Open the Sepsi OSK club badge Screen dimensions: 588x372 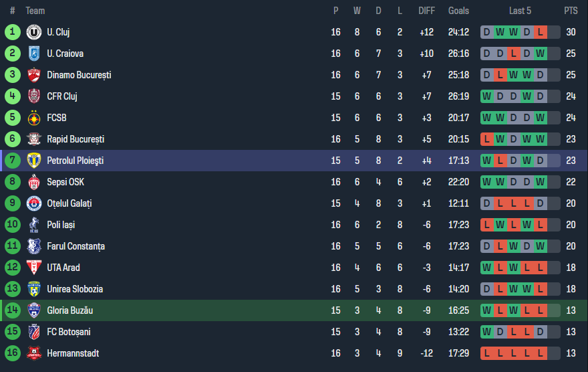point(34,182)
